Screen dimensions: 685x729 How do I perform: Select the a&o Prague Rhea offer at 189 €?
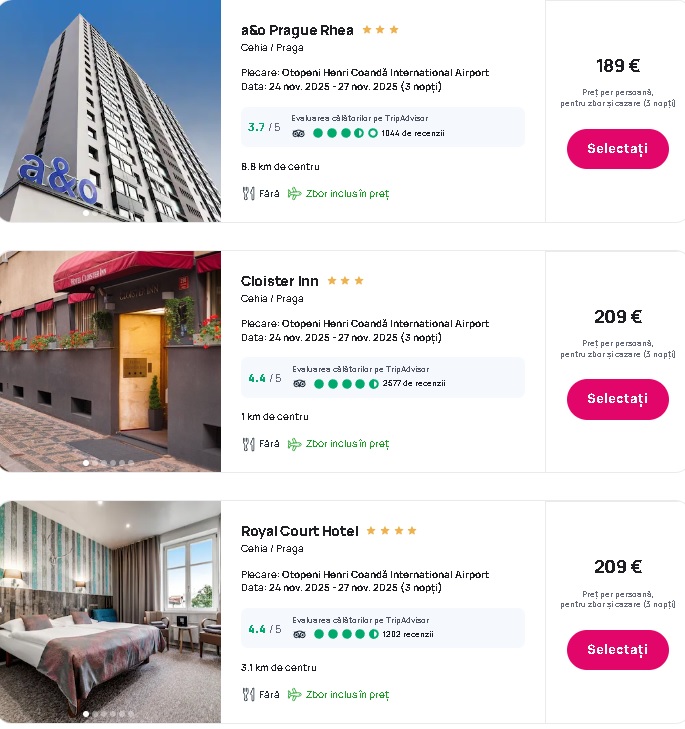[x=617, y=149]
